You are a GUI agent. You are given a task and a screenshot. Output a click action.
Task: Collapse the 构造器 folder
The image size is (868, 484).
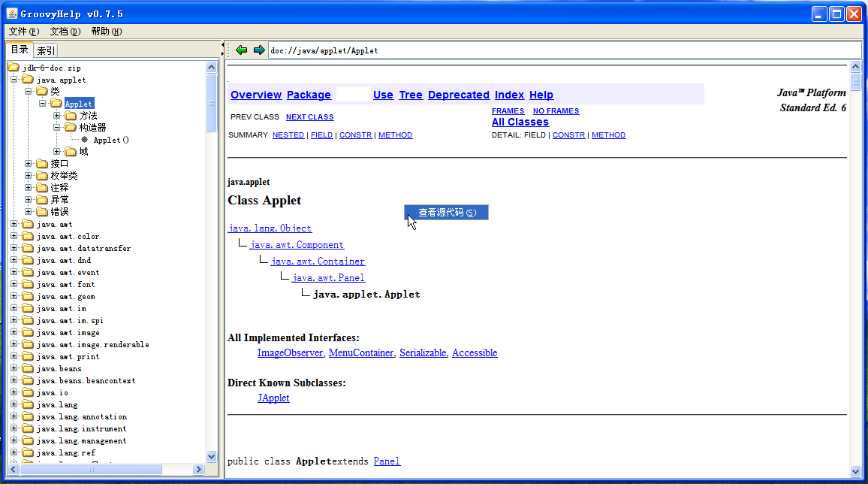(x=56, y=127)
